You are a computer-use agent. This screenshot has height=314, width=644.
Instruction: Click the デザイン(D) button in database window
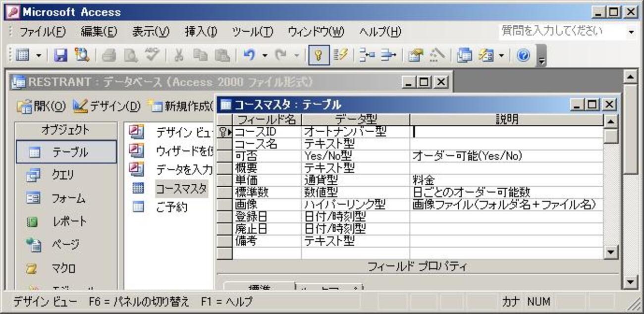click(107, 105)
